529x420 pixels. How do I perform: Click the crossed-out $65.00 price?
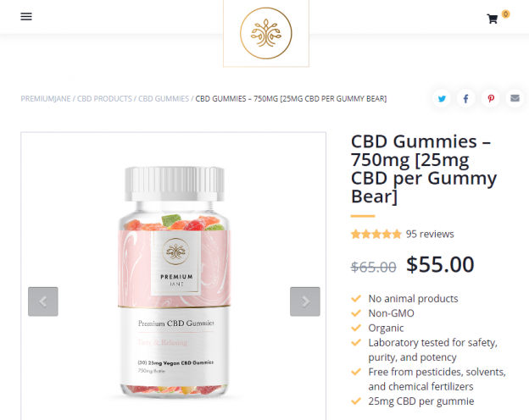[x=374, y=267]
